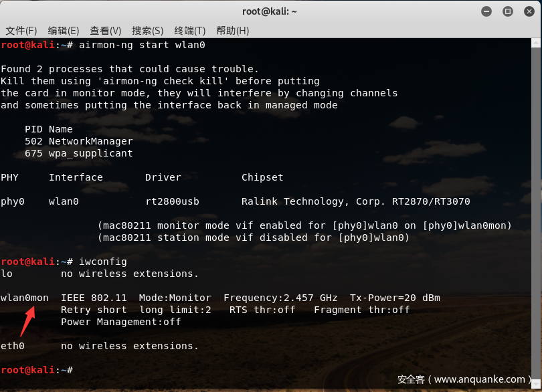
Task: Click the window title 'root@kali: ~'
Action: pyautogui.click(x=270, y=11)
